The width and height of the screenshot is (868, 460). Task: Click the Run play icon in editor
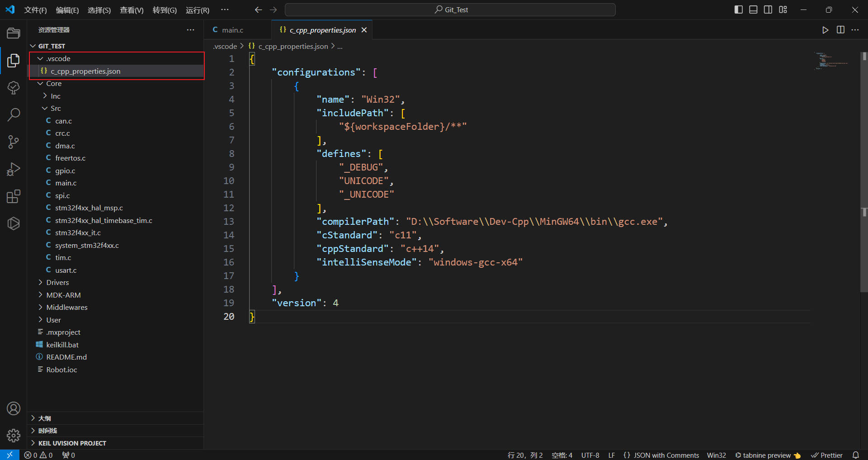coord(825,30)
